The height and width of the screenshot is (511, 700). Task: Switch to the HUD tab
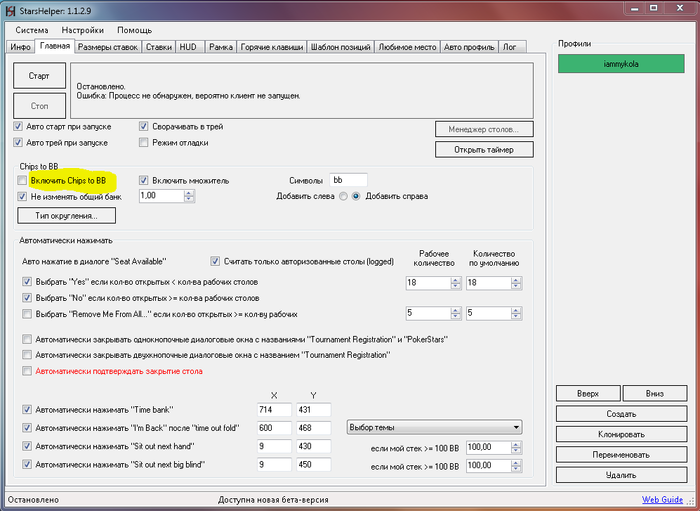point(190,47)
